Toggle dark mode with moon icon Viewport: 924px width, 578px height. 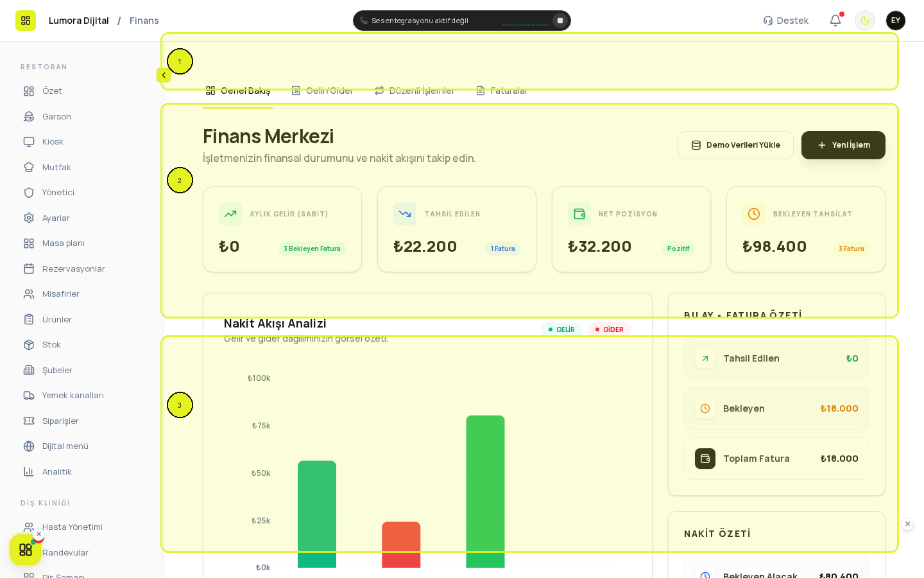point(865,21)
